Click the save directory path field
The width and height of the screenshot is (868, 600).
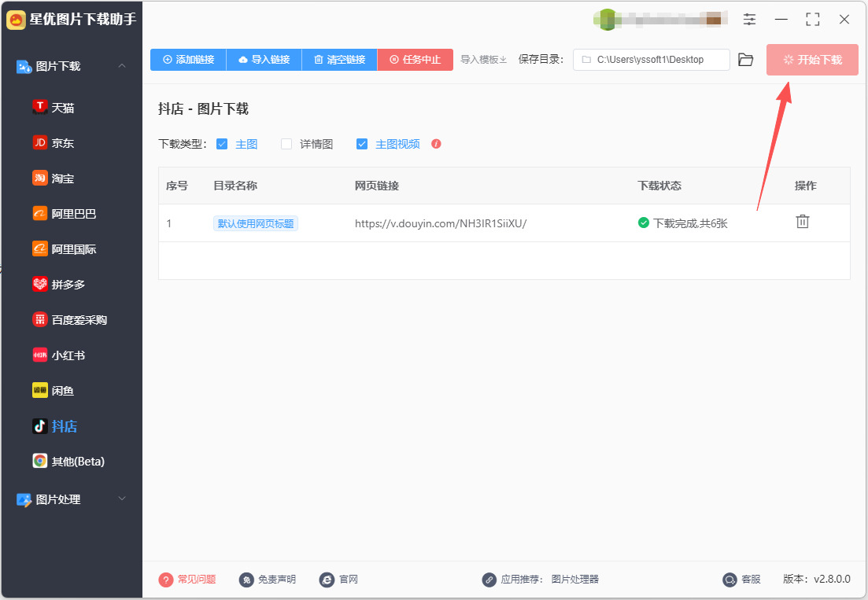[x=651, y=59]
